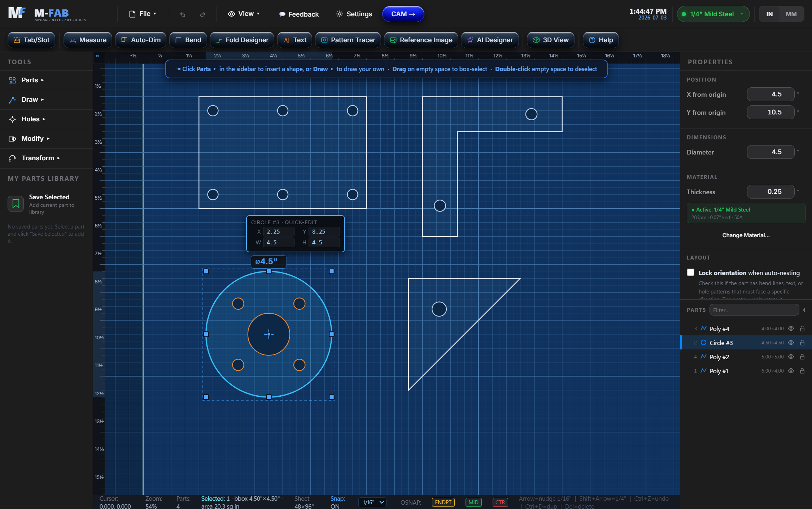Viewport: 812px width, 509px height.
Task: Expand the Modify tool menu
Action: [46, 139]
